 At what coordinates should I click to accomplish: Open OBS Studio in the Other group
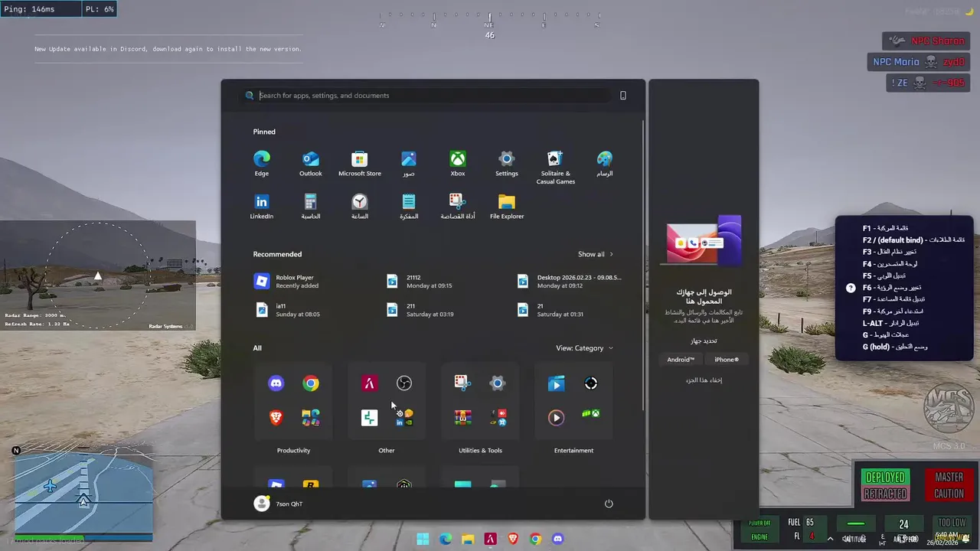pos(404,383)
